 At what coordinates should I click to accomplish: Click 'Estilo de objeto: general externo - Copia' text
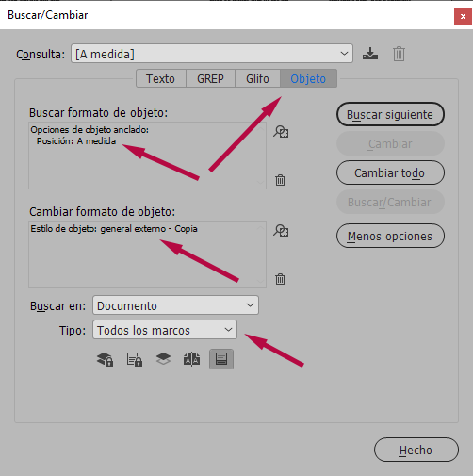pos(114,229)
